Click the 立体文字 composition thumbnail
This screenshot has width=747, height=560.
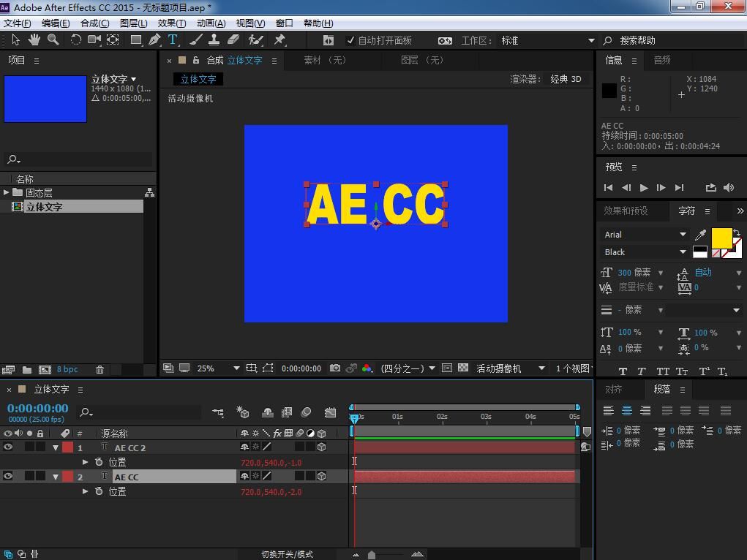point(45,99)
